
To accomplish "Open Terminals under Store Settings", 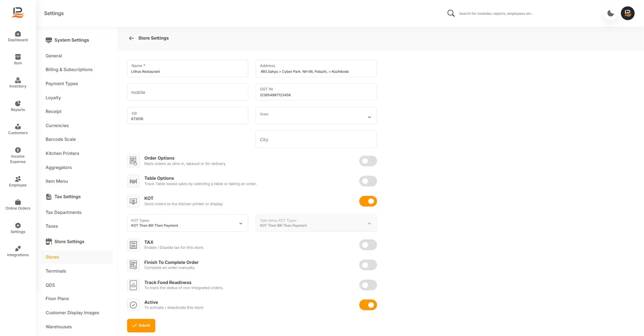I will pyautogui.click(x=56, y=271).
